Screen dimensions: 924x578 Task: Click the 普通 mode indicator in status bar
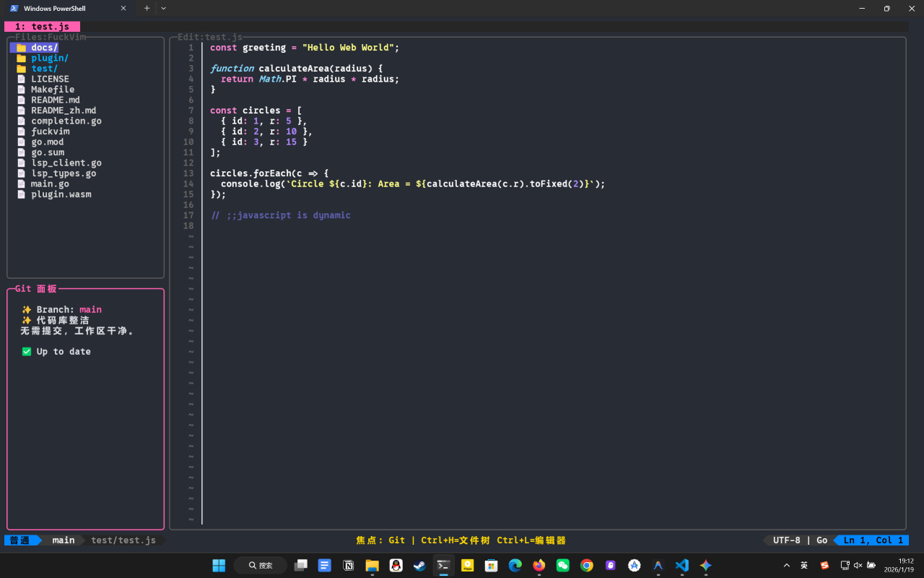click(20, 540)
